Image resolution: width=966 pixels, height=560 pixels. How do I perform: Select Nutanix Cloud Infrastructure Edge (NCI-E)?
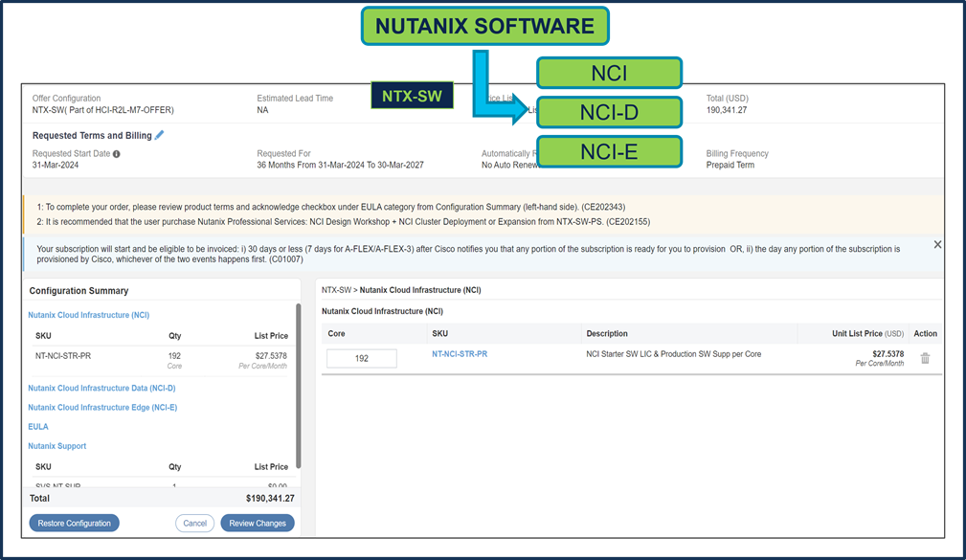point(102,407)
